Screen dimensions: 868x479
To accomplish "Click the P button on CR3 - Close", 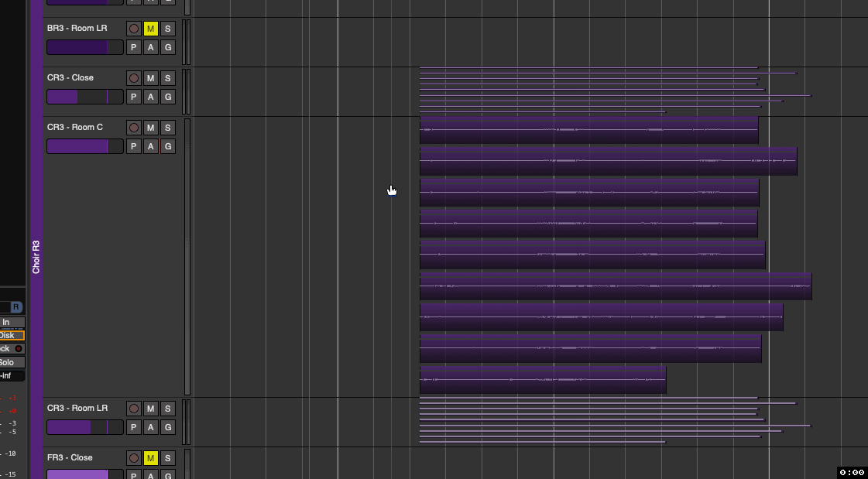I will [x=133, y=96].
